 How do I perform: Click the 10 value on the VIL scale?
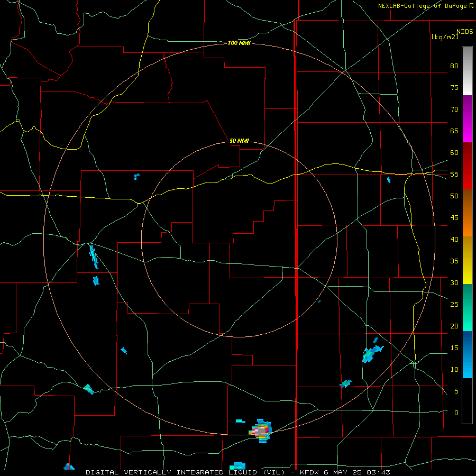[x=454, y=370]
